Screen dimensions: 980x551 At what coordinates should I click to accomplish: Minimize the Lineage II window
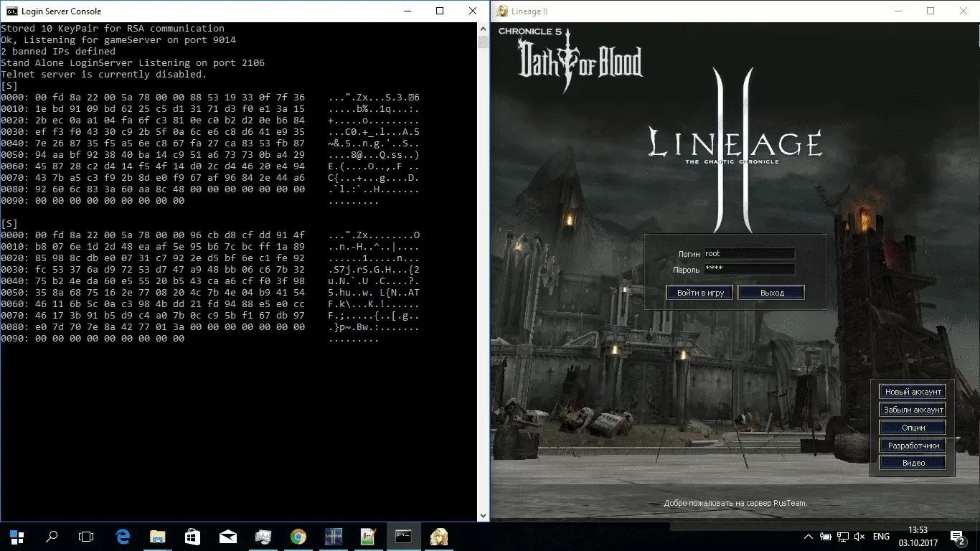click(897, 11)
